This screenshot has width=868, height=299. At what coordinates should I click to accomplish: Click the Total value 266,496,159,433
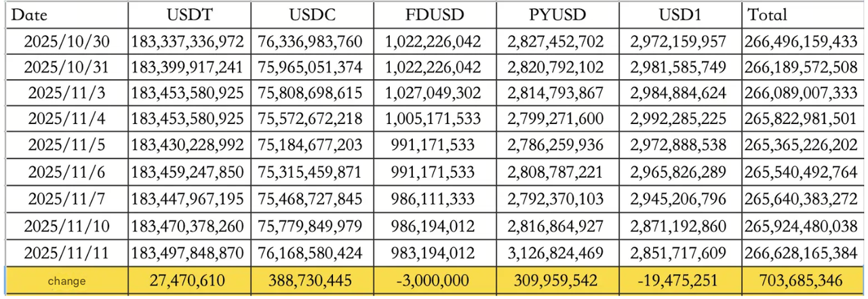(801, 41)
